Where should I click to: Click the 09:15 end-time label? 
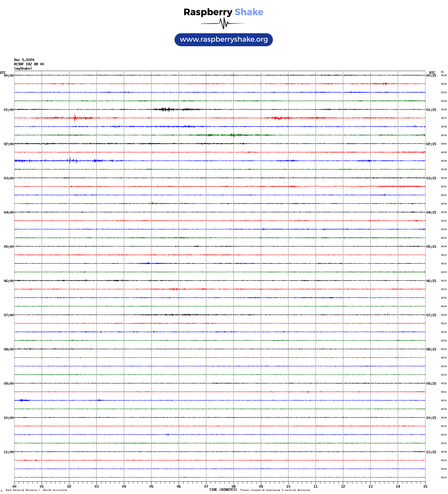tap(431, 384)
